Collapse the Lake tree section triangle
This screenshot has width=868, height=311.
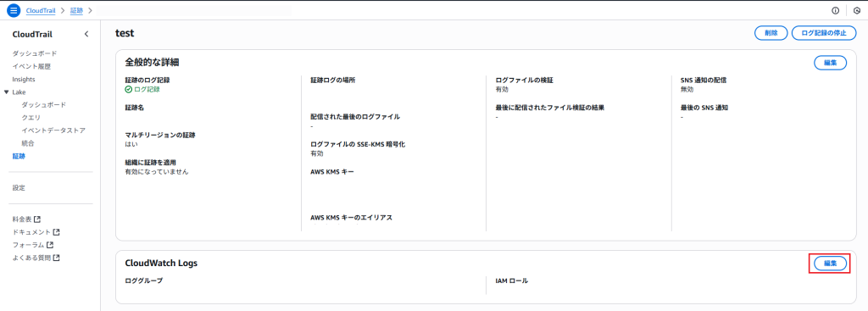(x=6, y=92)
